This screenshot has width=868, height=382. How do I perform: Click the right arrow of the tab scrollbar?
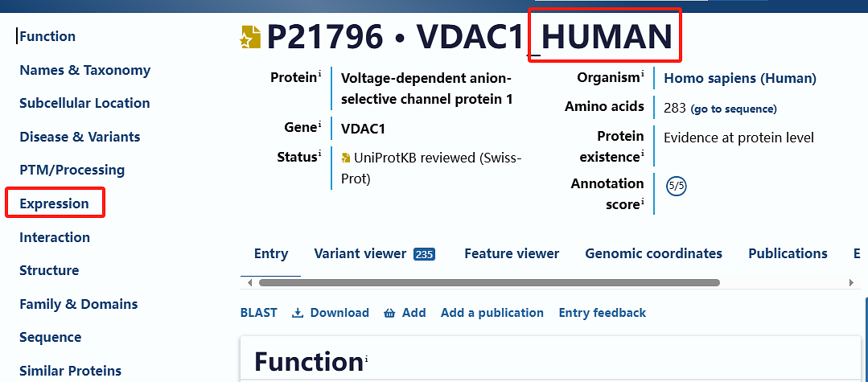point(851,282)
